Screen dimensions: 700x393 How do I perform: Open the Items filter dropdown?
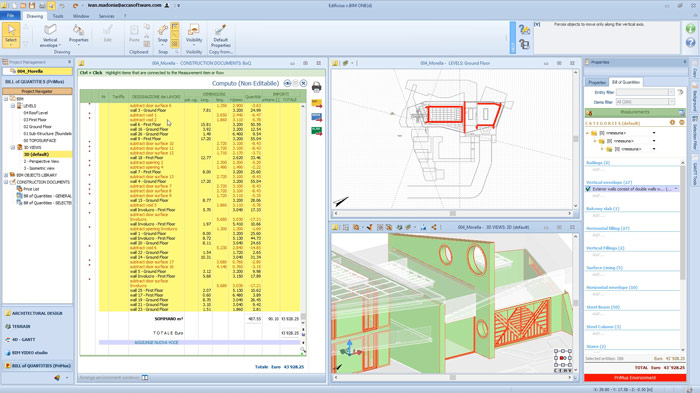(671, 102)
